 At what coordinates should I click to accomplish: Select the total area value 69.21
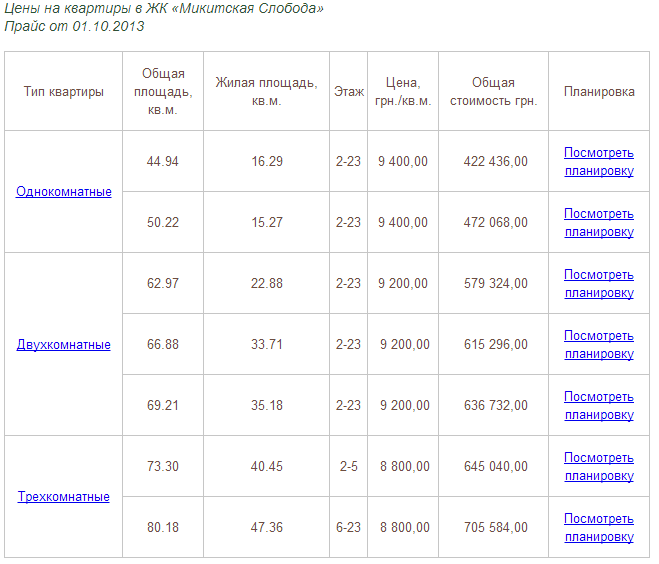click(x=163, y=405)
